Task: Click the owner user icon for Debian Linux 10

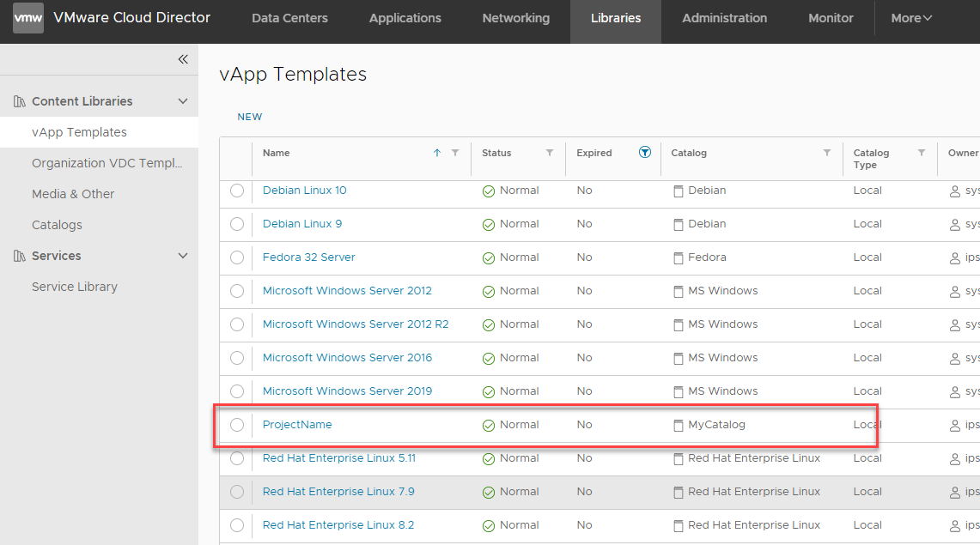Action: click(955, 191)
